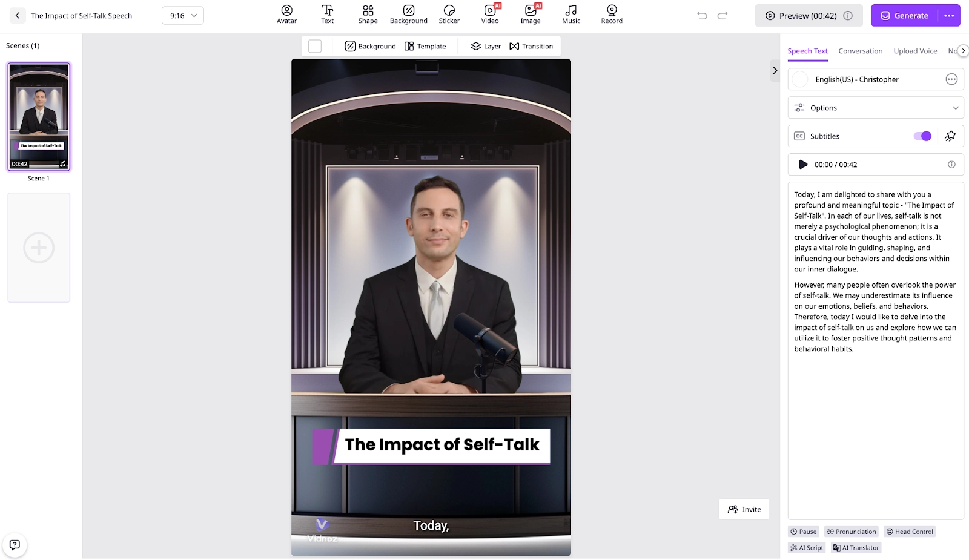Switch to the Upload Voice tab
Image resolution: width=969 pixels, height=560 pixels.
point(915,51)
